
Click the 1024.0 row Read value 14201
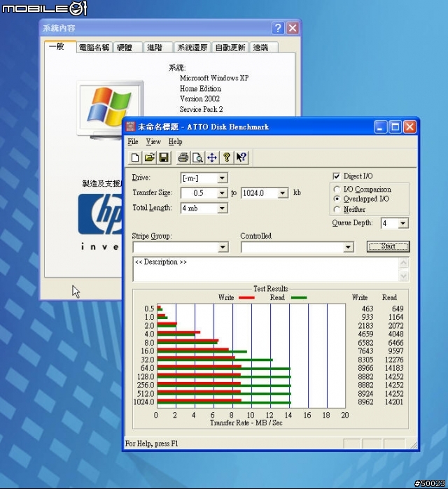[393, 402]
